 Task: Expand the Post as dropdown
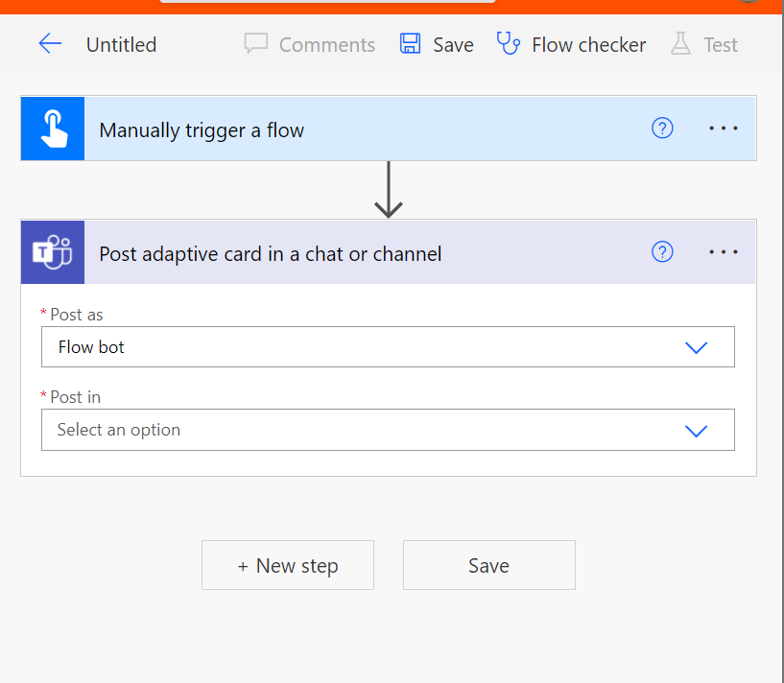click(x=696, y=347)
